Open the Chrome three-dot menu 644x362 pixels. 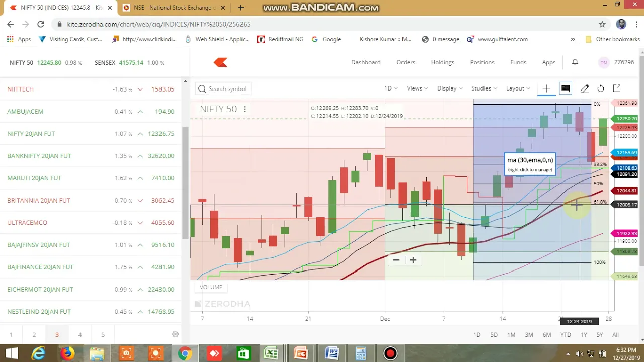tap(637, 24)
